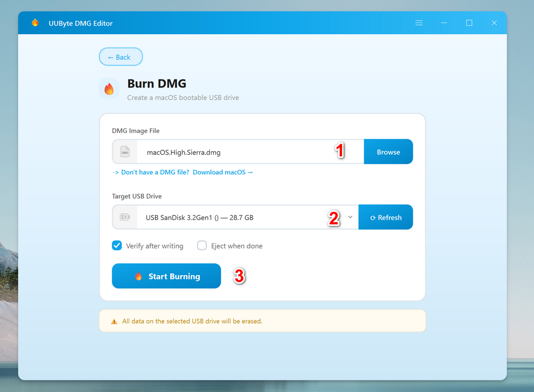Uncheck Verify after writing
Screen dimensions: 534x392
[117, 246]
